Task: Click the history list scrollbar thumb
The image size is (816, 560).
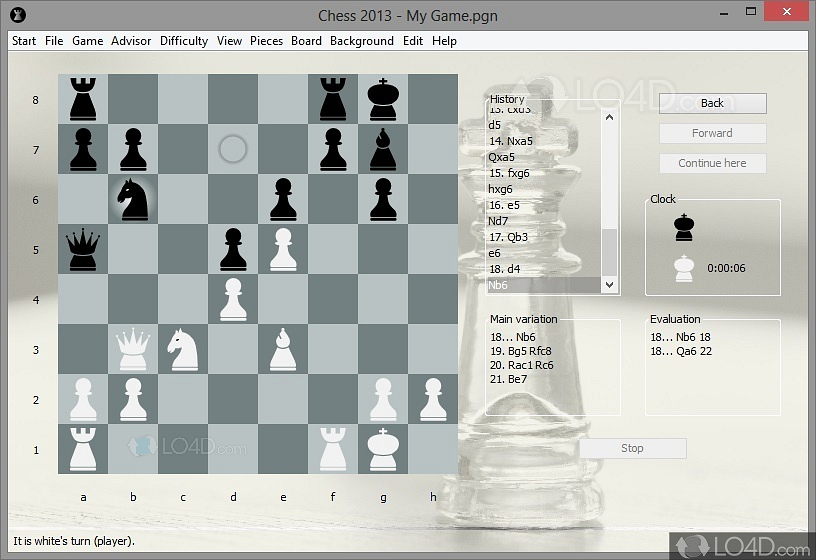Action: coord(609,252)
